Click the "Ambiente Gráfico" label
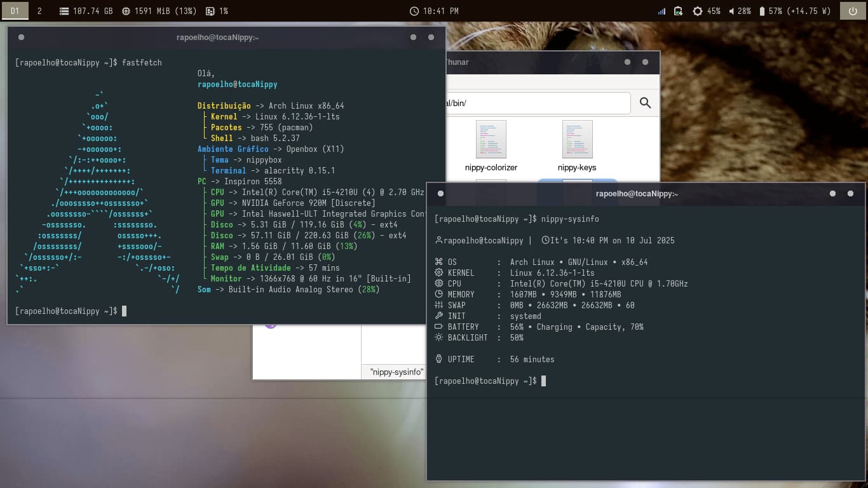This screenshot has height=488, width=868. coord(233,149)
